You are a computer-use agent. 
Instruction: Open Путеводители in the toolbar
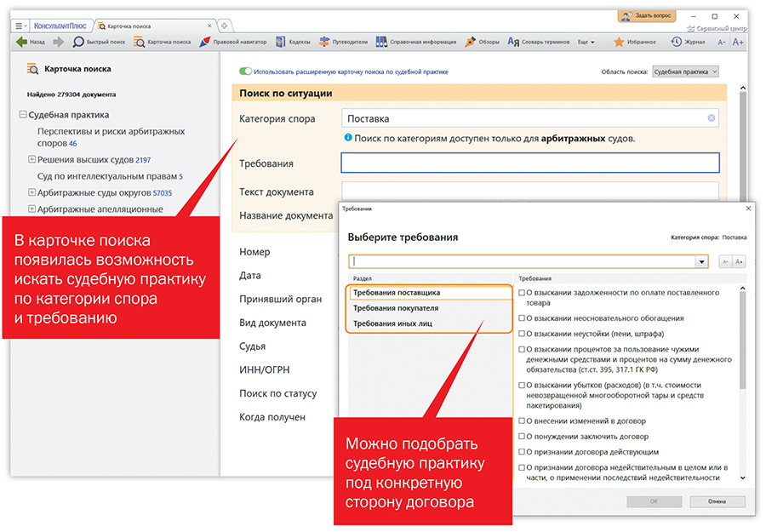click(343, 42)
